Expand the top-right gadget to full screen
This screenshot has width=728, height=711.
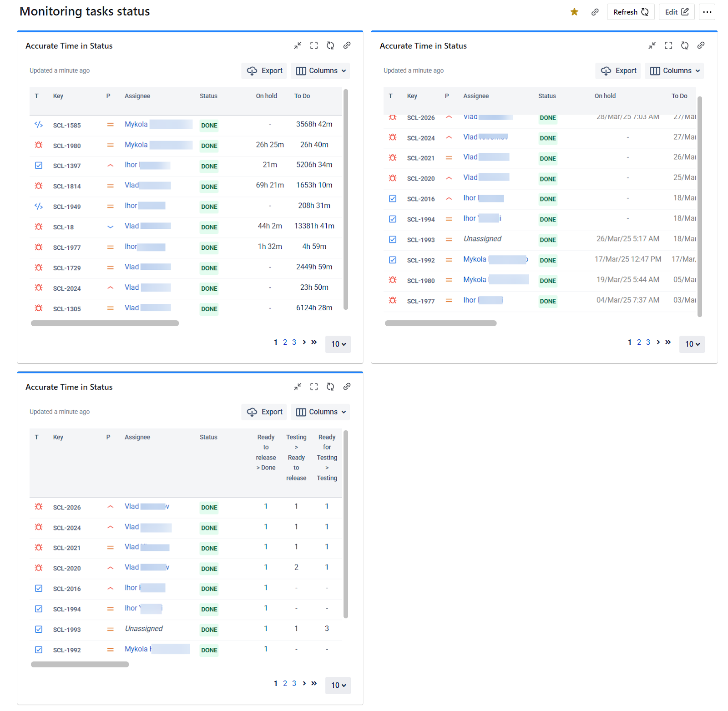coord(668,45)
